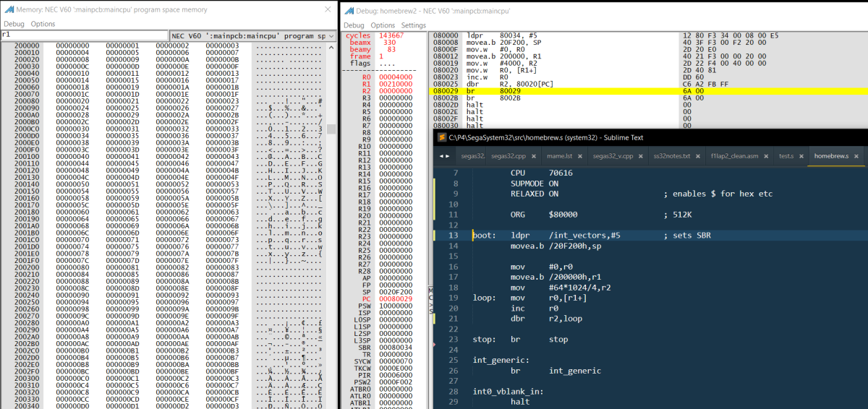Click the memory address expression field
The height and width of the screenshot is (409, 868).
click(84, 35)
